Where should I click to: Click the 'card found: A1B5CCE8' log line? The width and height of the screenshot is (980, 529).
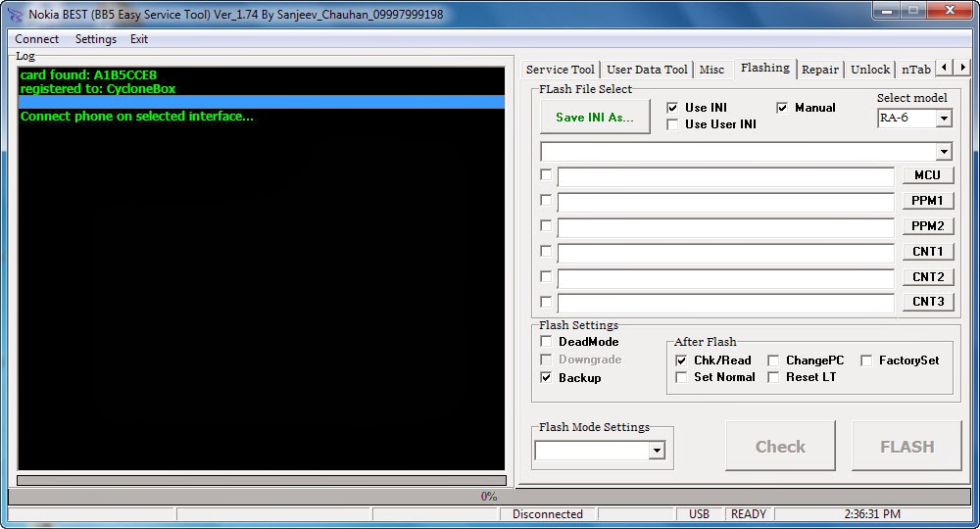point(88,75)
